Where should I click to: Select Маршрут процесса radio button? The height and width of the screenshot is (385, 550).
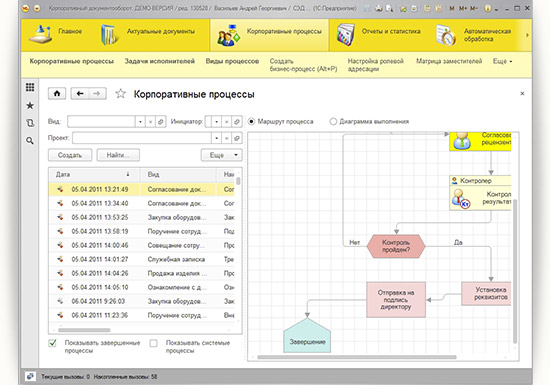point(251,122)
